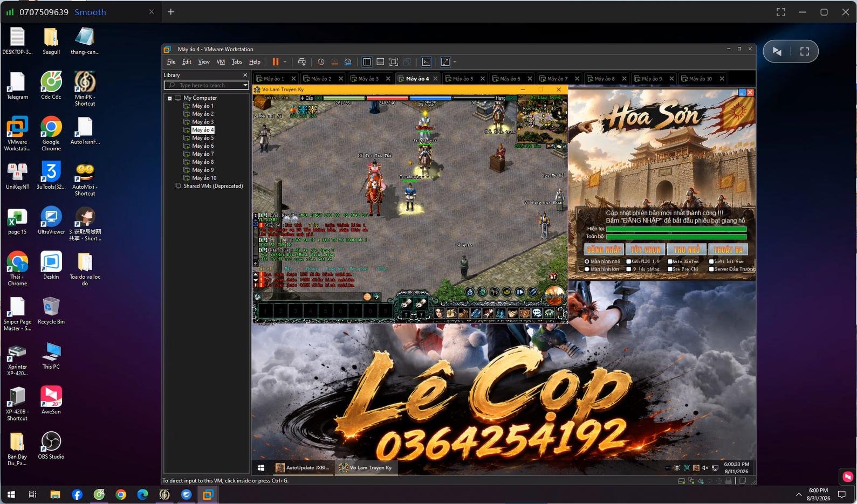857x504 pixels.
Task: Select the 'Màn hình nhỏ' radio option
Action: pyautogui.click(x=587, y=261)
